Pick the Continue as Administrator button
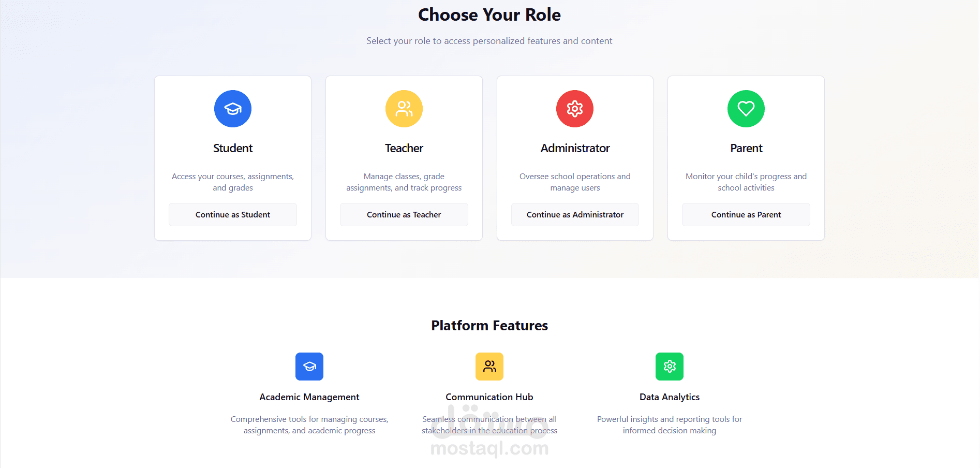 click(575, 214)
